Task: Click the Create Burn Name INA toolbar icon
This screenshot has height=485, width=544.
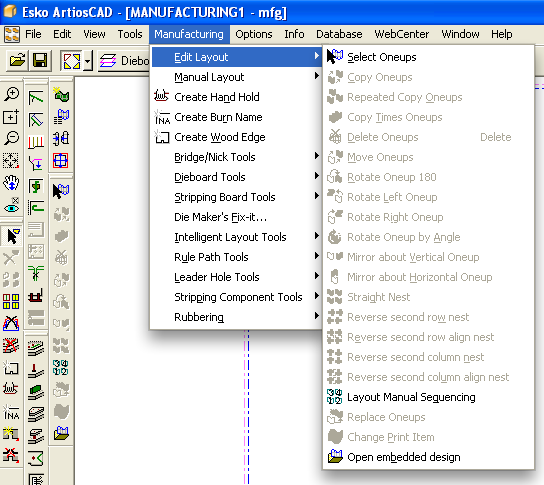Action: (x=11, y=412)
